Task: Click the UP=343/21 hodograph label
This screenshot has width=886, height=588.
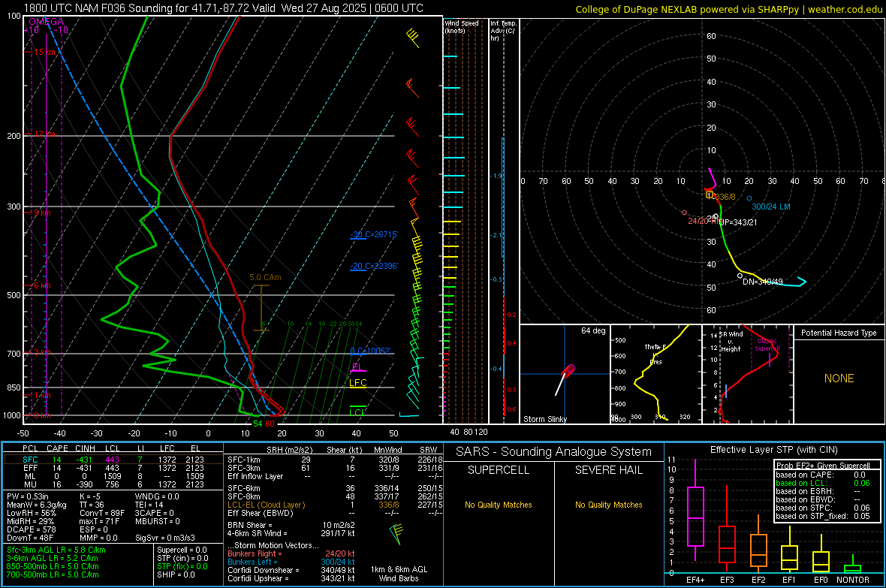Action: click(x=739, y=223)
